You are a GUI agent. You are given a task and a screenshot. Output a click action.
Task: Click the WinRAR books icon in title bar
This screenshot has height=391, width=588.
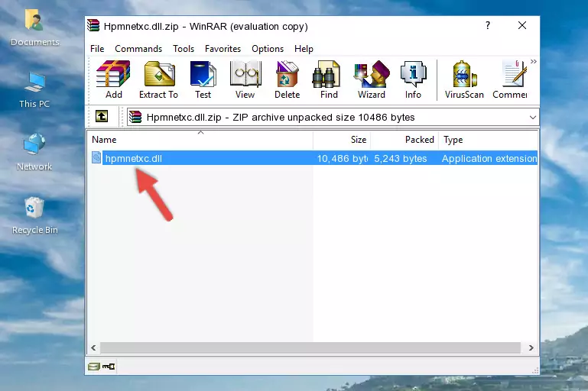click(93, 26)
